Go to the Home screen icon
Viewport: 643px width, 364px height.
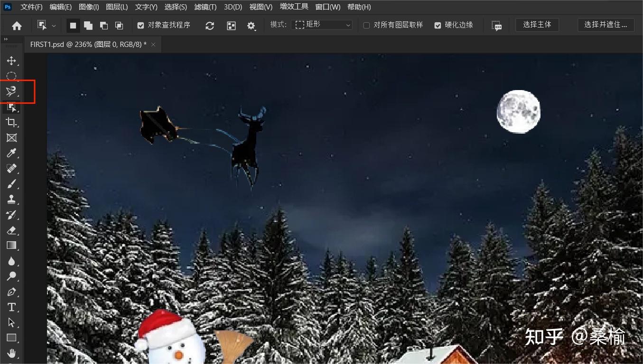tap(17, 26)
